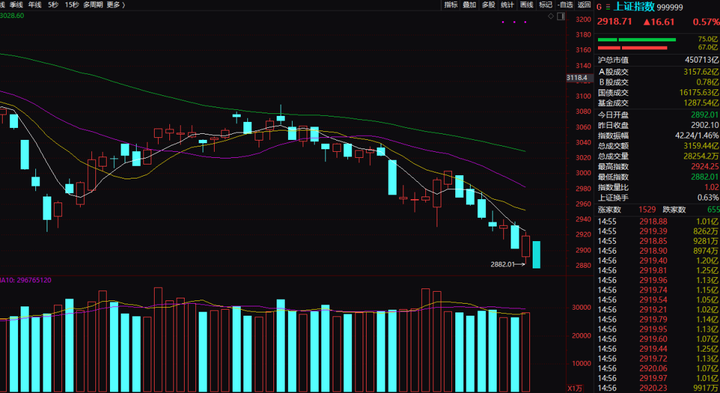
Task: Open the 统计 statistics button
Action: (507, 5)
